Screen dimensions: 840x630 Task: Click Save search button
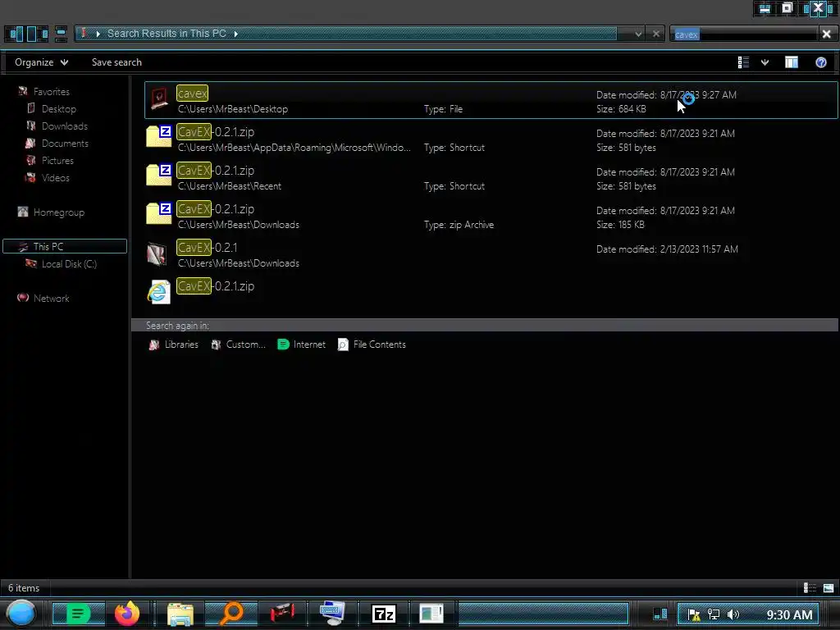(116, 62)
